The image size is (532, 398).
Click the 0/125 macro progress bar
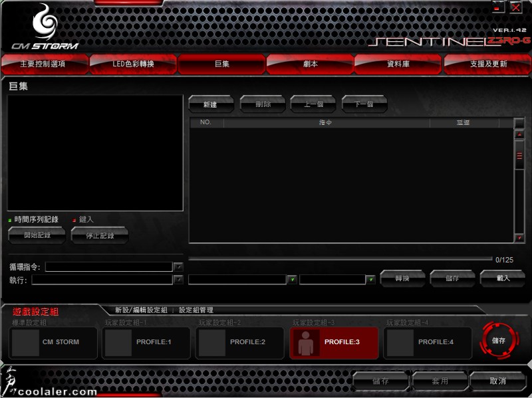pyautogui.click(x=340, y=259)
